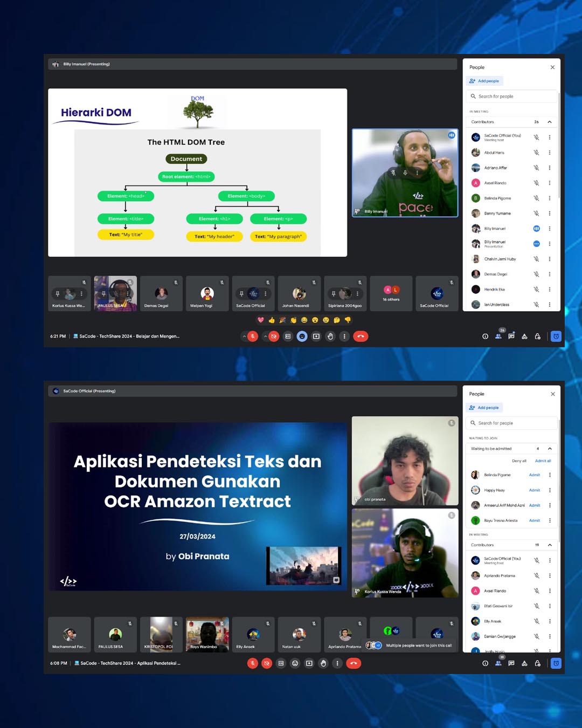The image size is (582, 728).
Task: Open chat icon in 6:08 PM meeting
Action: [x=511, y=663]
